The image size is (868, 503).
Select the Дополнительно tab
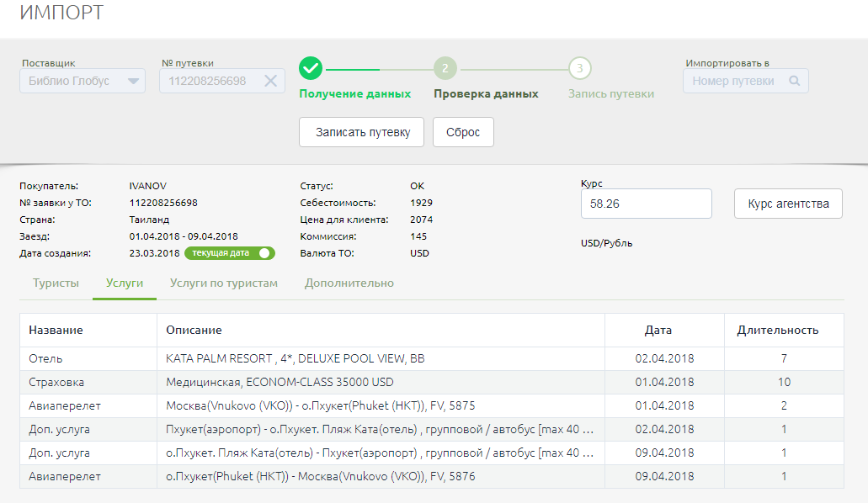coord(349,283)
